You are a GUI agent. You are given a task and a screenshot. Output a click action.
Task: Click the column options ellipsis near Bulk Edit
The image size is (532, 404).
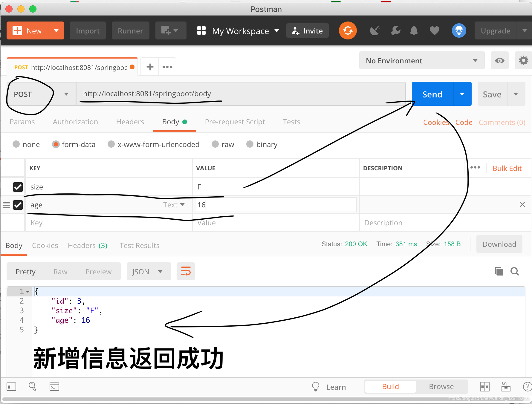pyautogui.click(x=475, y=167)
